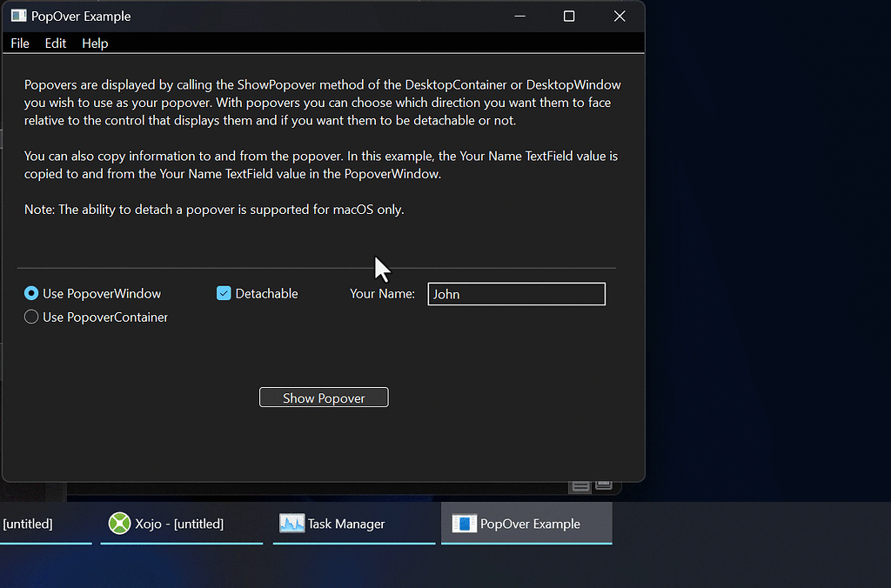Select the Use PopoverWindow radio button

click(30, 293)
